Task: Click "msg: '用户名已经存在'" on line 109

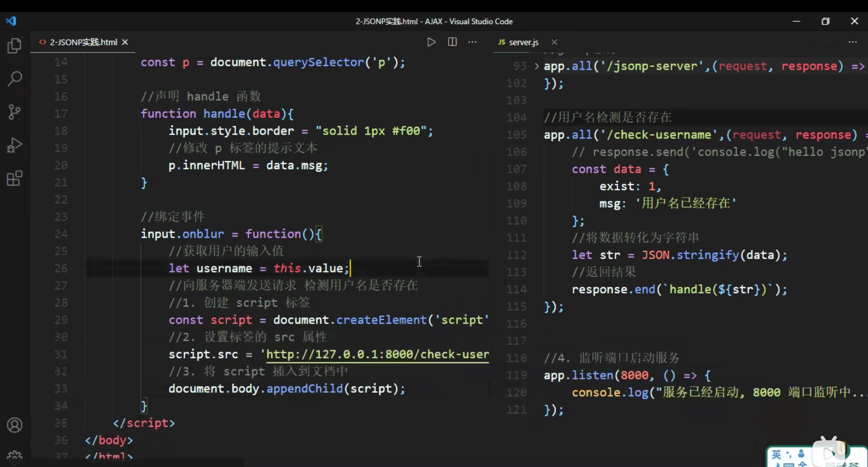Action: (x=668, y=204)
